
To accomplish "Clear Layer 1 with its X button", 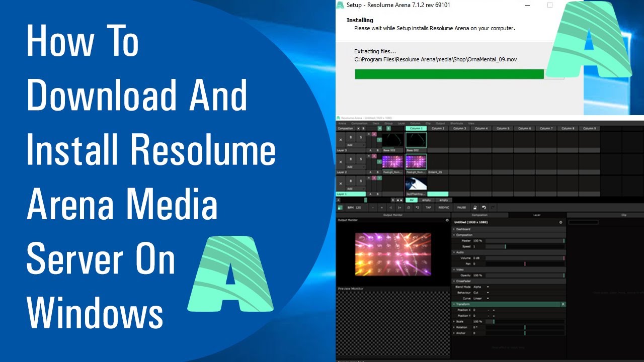I will point(341,184).
